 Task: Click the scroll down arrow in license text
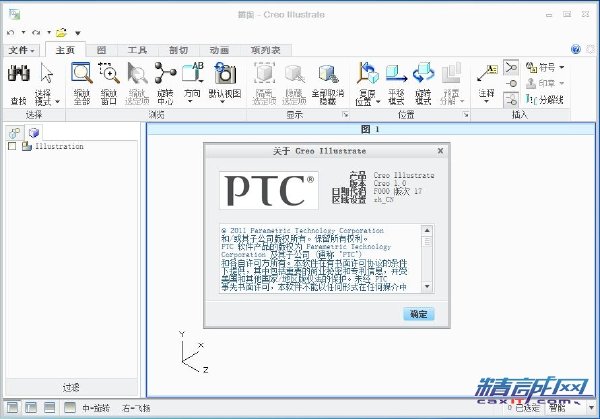click(427, 287)
